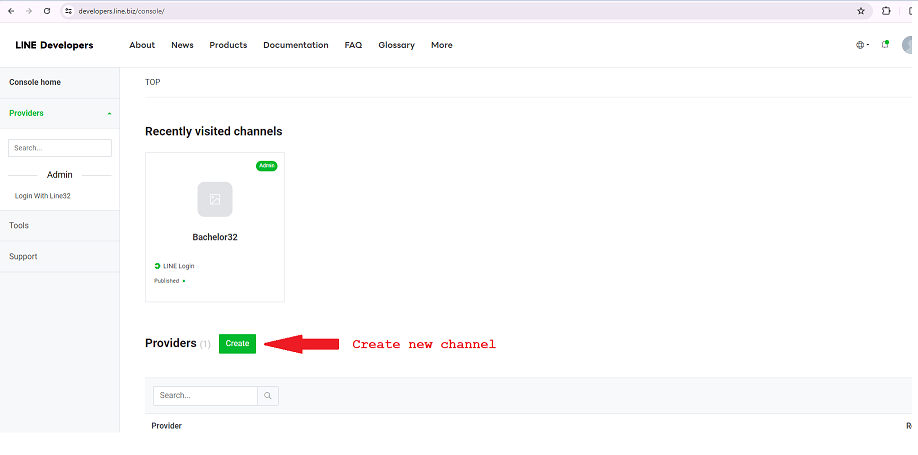This screenshot has height=455, width=918.
Task: Open the More menu in top navigation
Action: tap(441, 45)
